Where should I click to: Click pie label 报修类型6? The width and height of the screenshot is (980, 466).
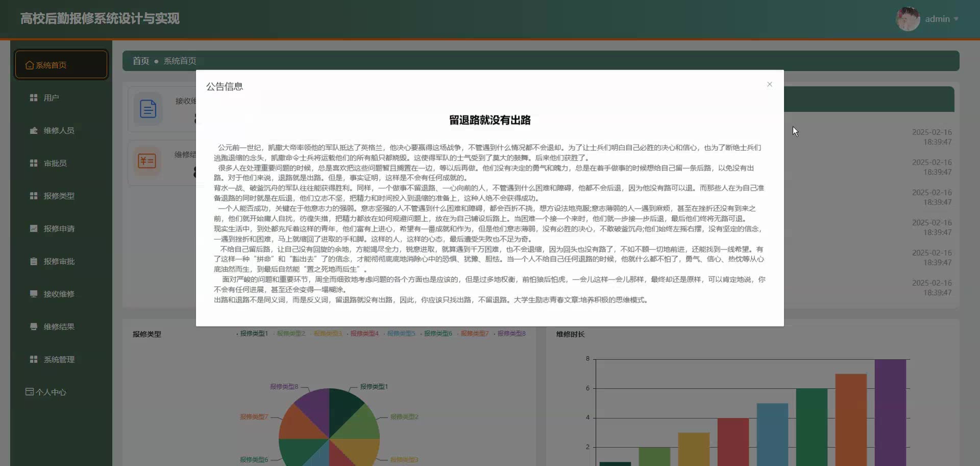tap(254, 459)
